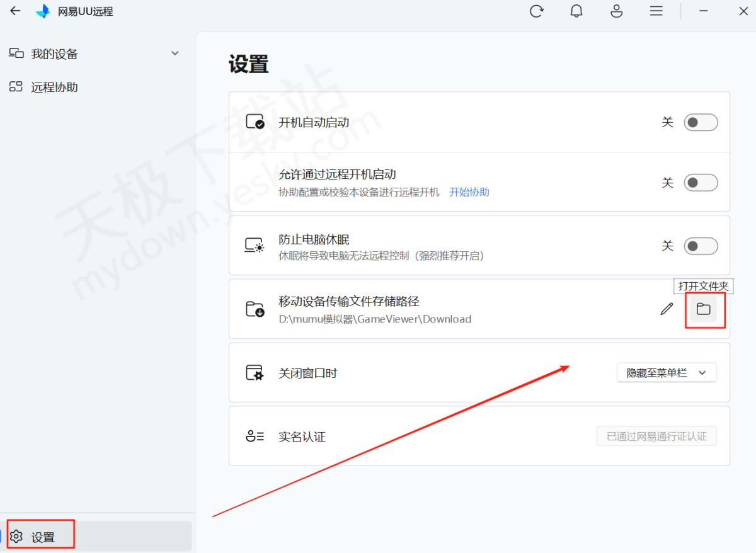
Task: Select 远程协助 in the sidebar
Action: click(x=54, y=87)
